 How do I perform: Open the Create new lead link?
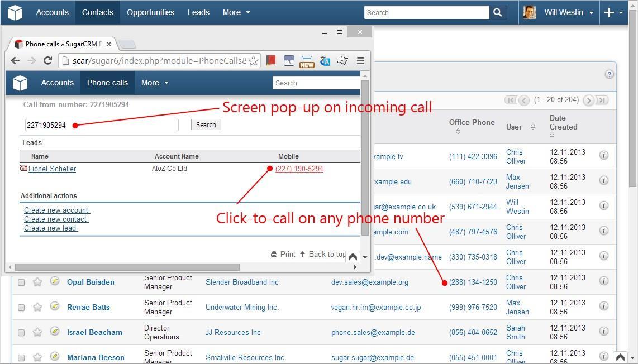tap(50, 228)
